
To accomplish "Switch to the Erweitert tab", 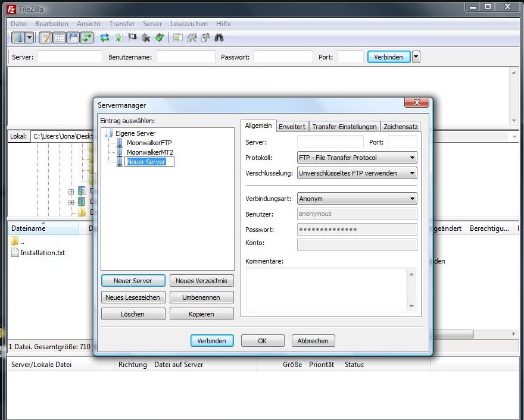I will click(x=292, y=127).
